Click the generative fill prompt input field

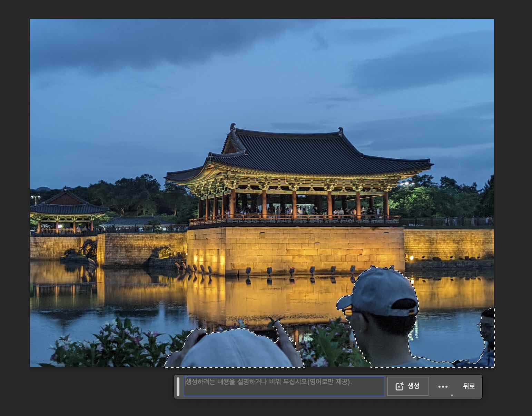click(x=284, y=386)
